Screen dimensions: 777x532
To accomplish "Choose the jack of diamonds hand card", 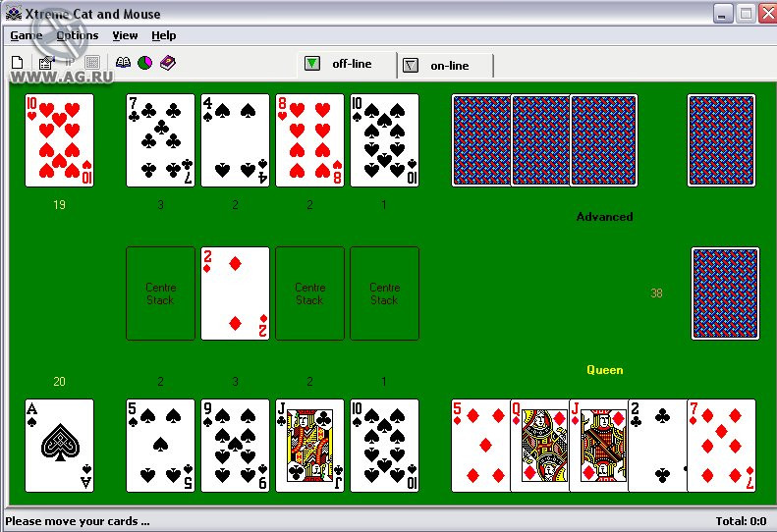I will pos(598,446).
